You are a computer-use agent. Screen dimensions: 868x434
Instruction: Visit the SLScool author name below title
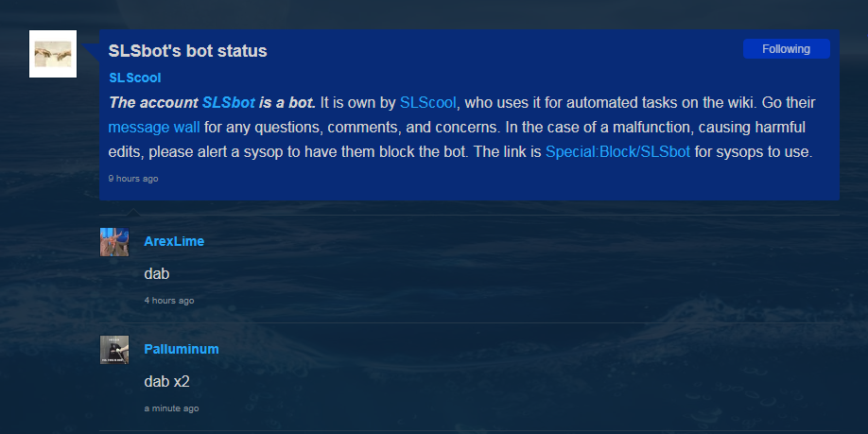coord(135,78)
